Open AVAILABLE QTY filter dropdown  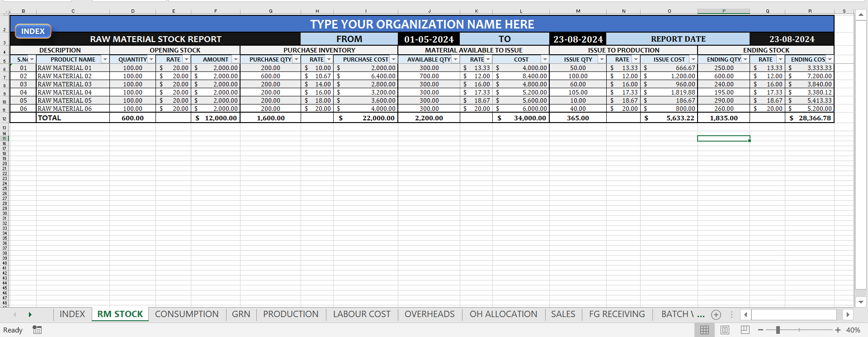pyautogui.click(x=455, y=59)
